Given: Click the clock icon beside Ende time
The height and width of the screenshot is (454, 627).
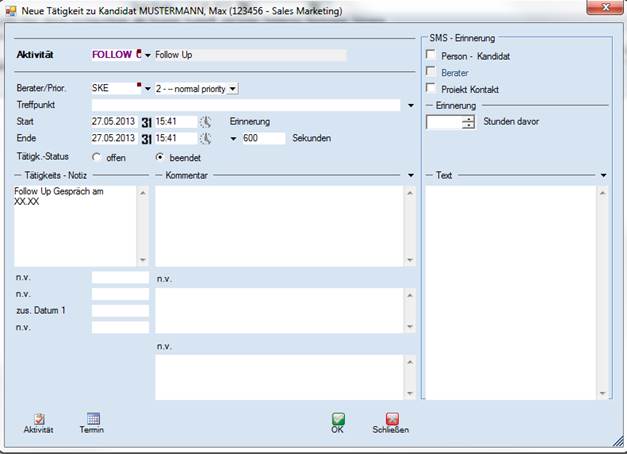Looking at the screenshot, I should [x=205, y=138].
